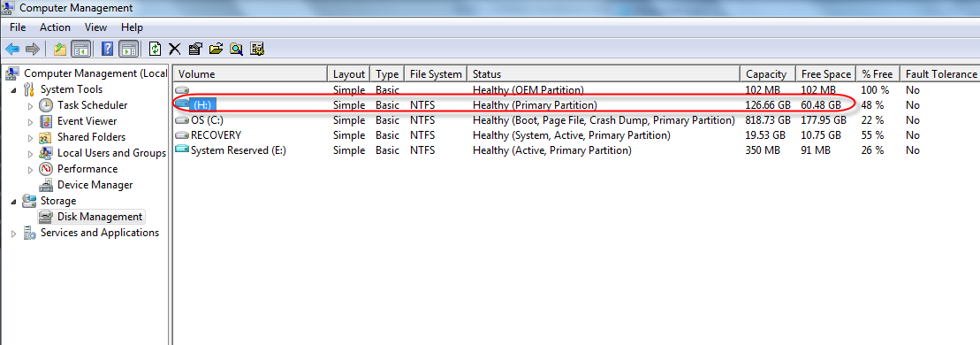The height and width of the screenshot is (345, 980).
Task: Open the File menu
Action: [18, 27]
